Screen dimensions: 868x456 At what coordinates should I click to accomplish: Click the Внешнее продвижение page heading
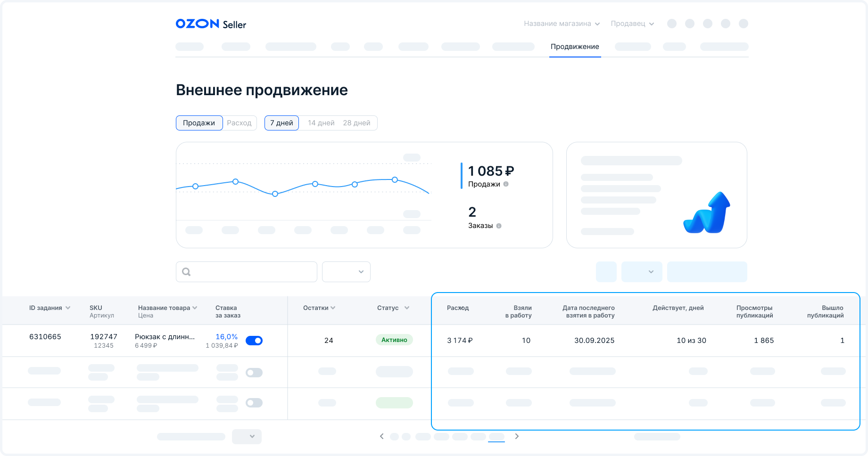click(x=262, y=90)
